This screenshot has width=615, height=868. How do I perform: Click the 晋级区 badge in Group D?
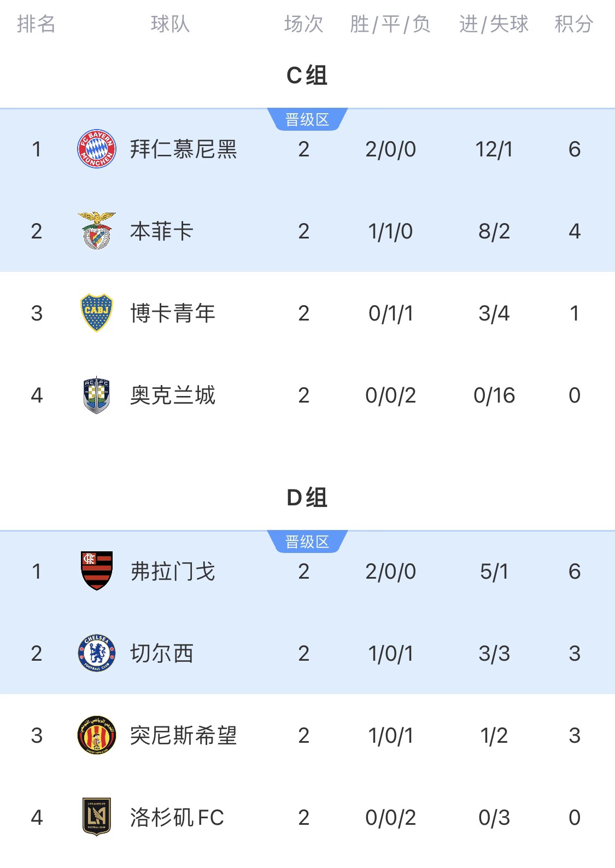(307, 542)
